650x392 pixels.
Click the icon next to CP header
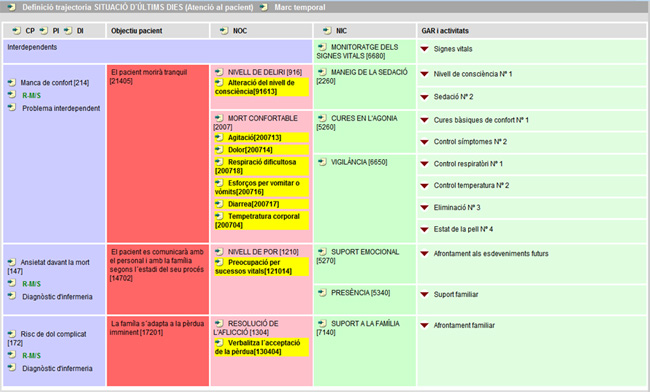click(16, 30)
